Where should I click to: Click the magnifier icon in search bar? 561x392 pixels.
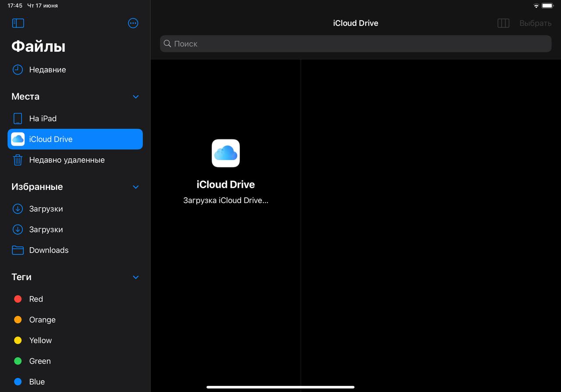coord(167,44)
